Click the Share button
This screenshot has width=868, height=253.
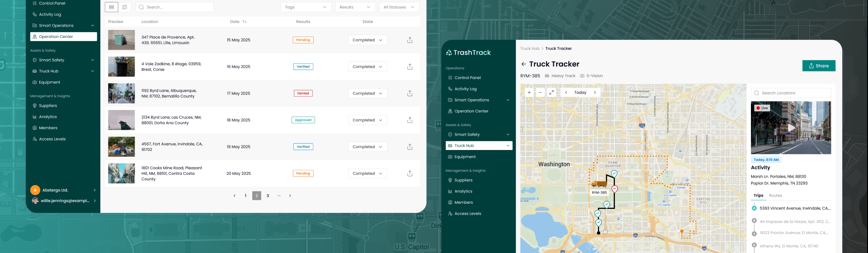pyautogui.click(x=819, y=66)
